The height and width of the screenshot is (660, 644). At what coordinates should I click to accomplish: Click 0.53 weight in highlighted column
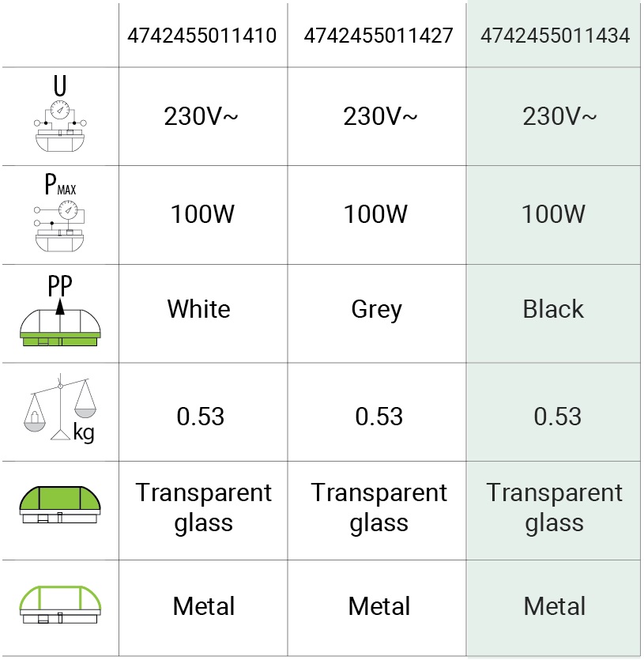click(557, 416)
